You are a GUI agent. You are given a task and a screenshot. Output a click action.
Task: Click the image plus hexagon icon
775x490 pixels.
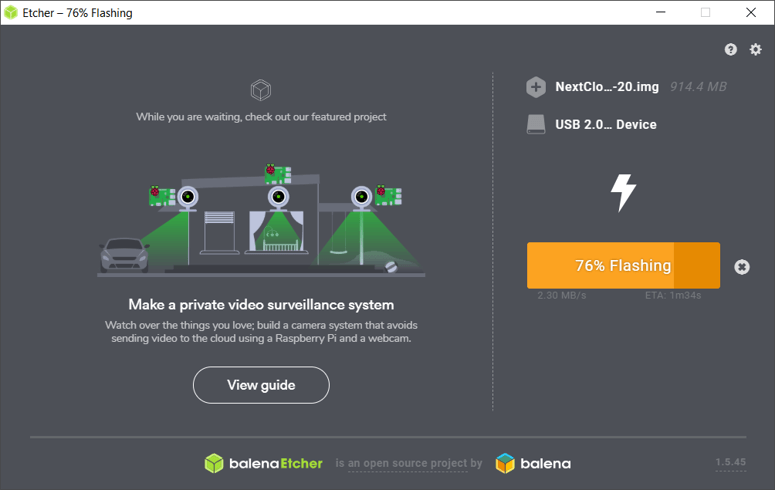536,87
